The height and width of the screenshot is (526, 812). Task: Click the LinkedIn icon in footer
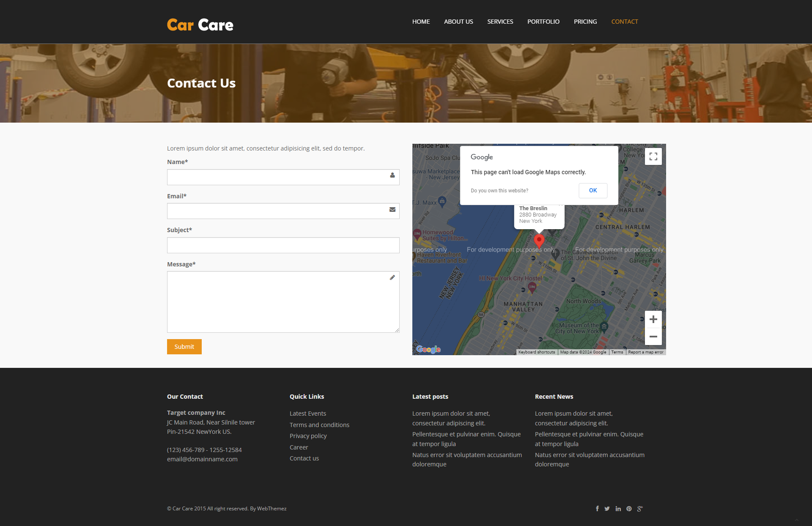point(618,509)
